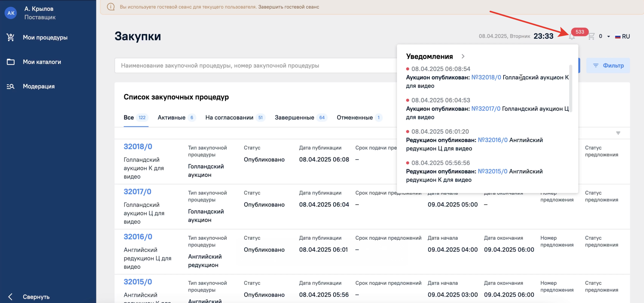This screenshot has height=303, width=644.
Task: Expand notifications via chevron next to Уведомления
Action: coord(463,57)
